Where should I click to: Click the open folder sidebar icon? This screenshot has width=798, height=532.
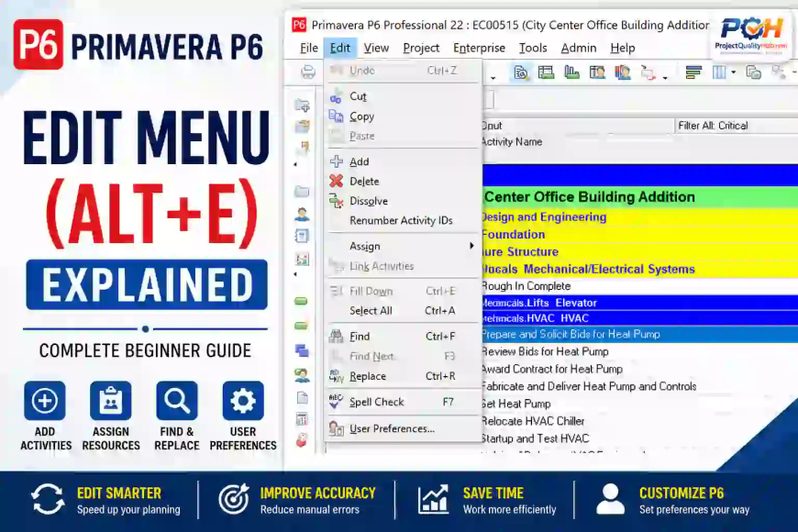(x=303, y=126)
